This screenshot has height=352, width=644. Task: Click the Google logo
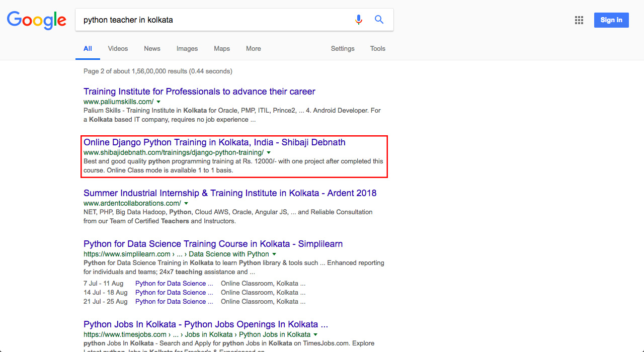point(37,20)
